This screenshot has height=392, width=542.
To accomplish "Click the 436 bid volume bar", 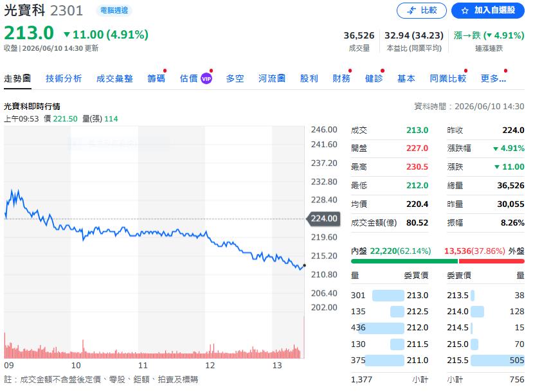I will pos(380,328).
